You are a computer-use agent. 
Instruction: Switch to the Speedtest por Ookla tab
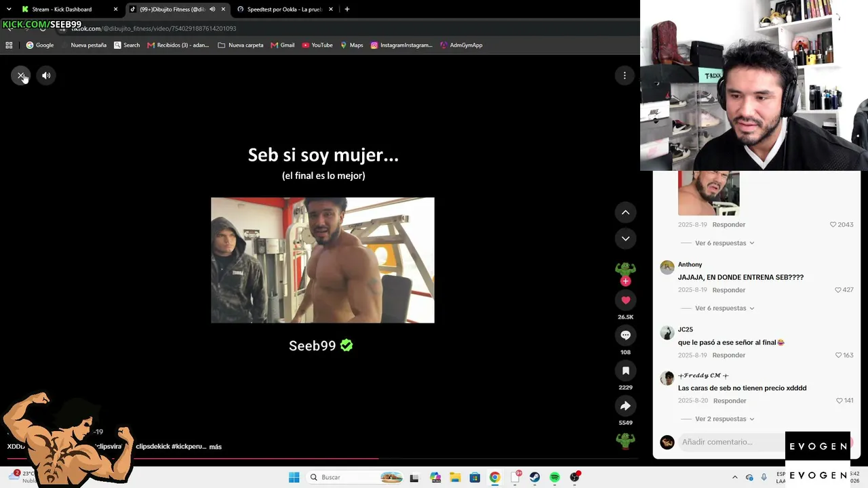285,9
